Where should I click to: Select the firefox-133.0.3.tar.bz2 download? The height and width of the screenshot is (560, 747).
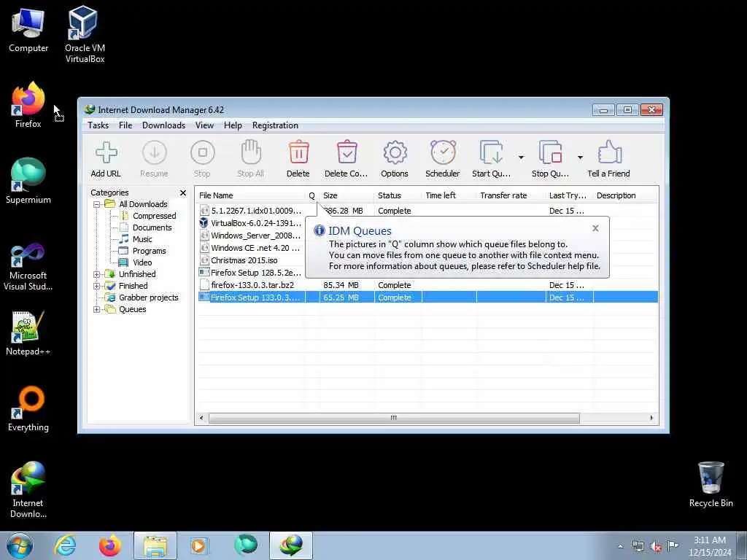pos(427,285)
